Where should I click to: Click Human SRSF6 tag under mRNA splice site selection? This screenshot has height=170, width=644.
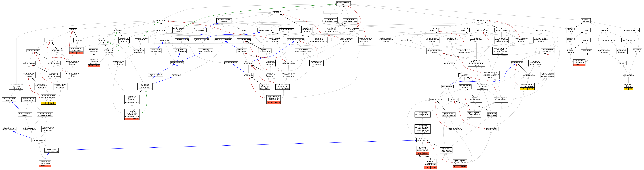(x=45, y=166)
